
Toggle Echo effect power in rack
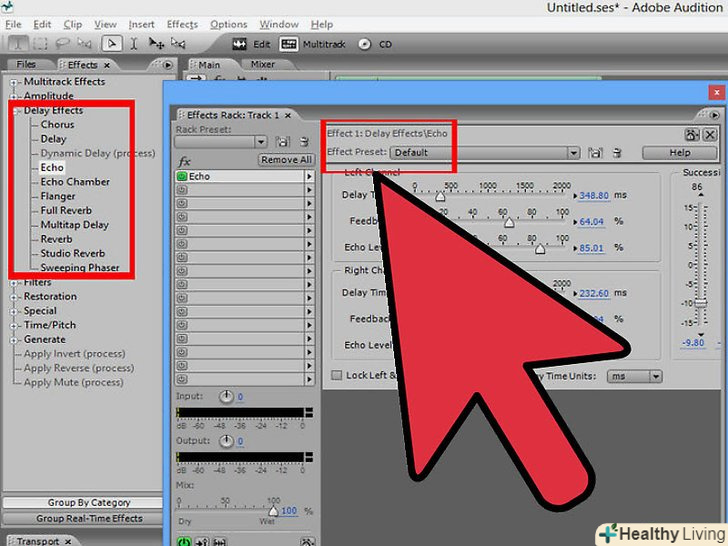(182, 176)
